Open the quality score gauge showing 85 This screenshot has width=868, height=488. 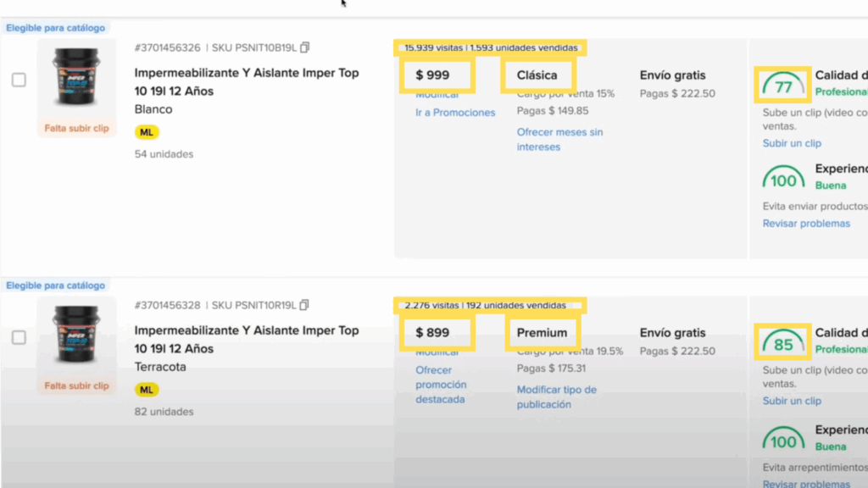[783, 344]
